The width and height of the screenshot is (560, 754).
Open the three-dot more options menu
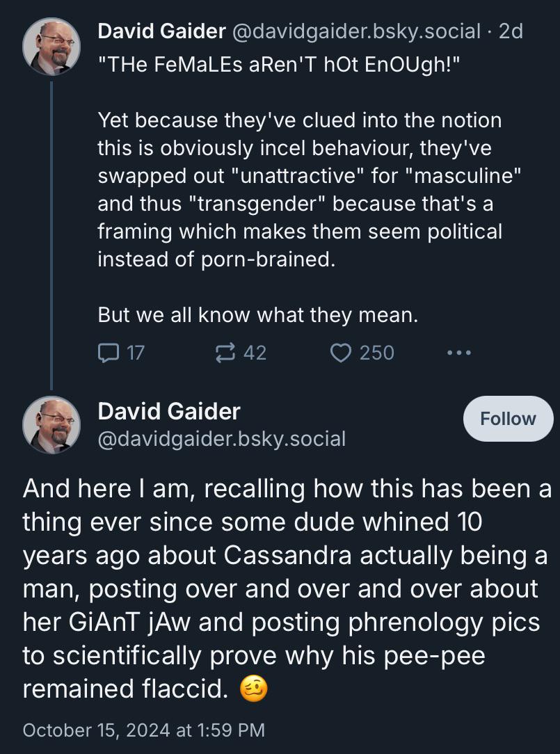tap(458, 353)
